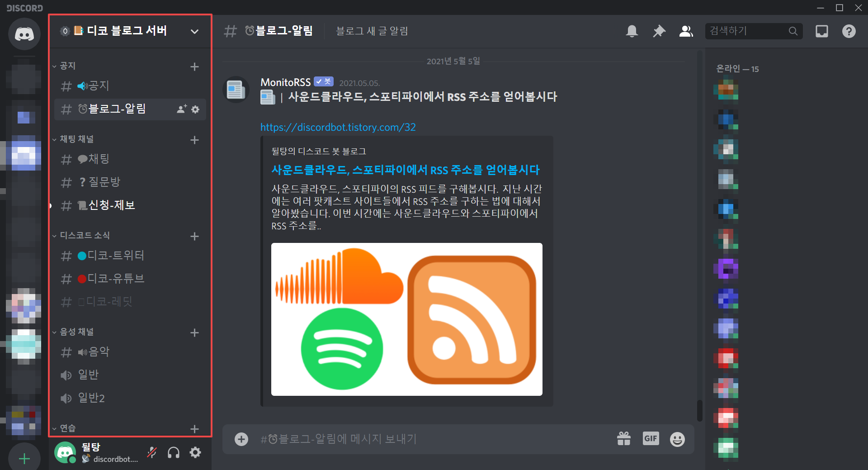Focus the 검색하기 search field

(x=754, y=31)
